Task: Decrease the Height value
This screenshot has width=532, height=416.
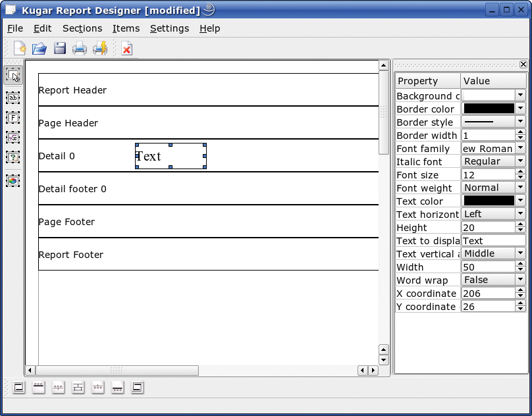Action: [520, 230]
